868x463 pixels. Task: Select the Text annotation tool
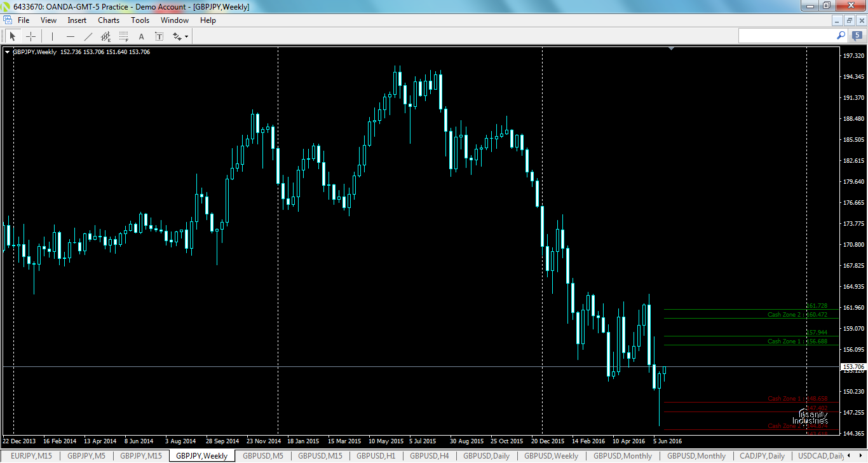141,36
